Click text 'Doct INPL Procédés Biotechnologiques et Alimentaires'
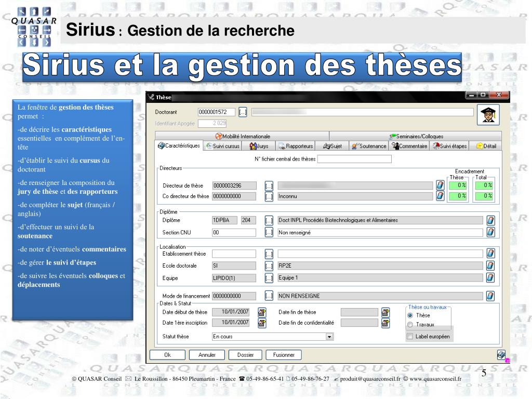 tap(338, 220)
